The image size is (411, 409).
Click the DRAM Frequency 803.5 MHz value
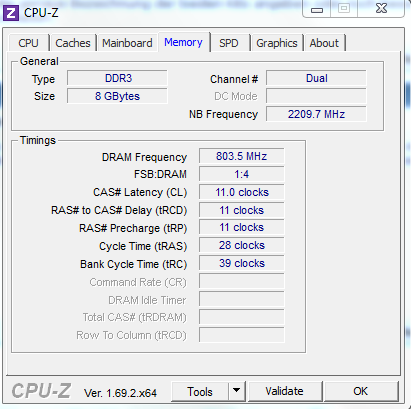pyautogui.click(x=242, y=156)
